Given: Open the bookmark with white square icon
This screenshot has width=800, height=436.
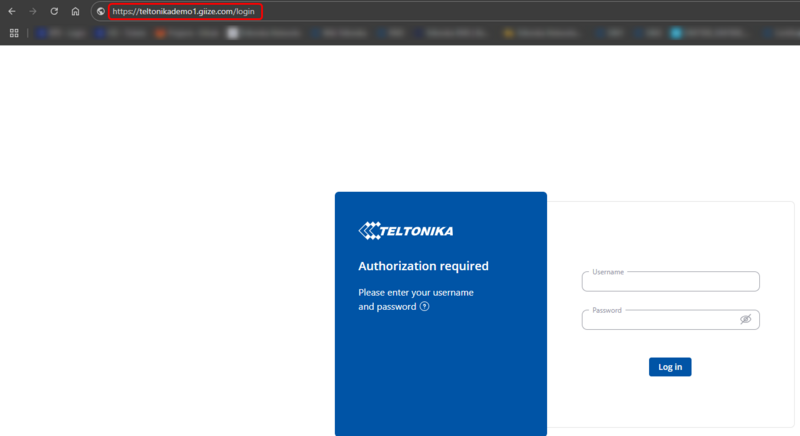Looking at the screenshot, I should [x=233, y=33].
